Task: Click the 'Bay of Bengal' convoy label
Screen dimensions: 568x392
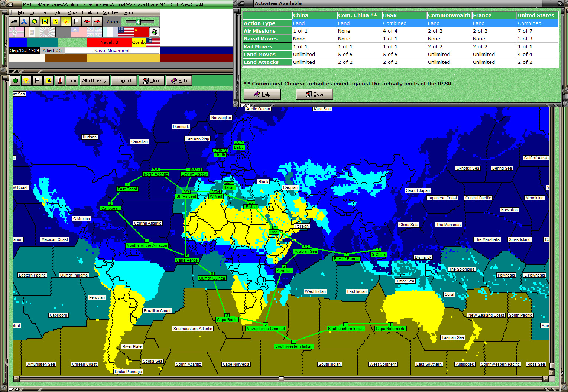Action: point(347,259)
